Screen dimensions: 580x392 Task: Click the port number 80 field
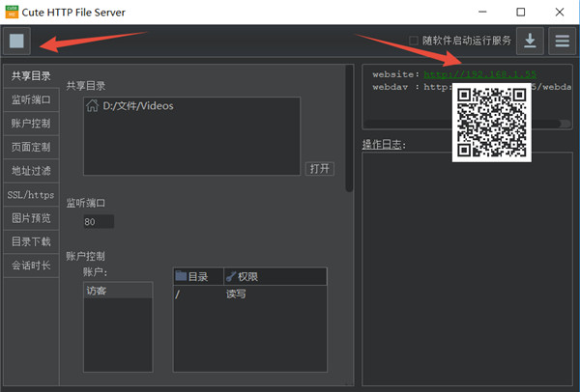pos(99,222)
